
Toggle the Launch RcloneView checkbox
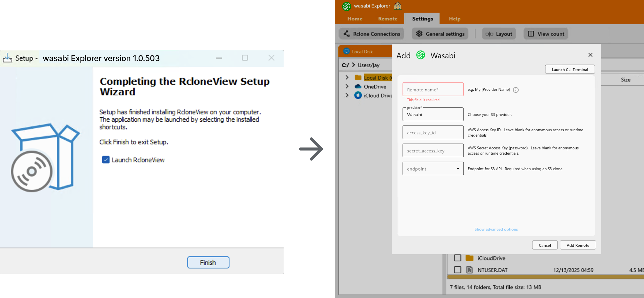pyautogui.click(x=106, y=160)
